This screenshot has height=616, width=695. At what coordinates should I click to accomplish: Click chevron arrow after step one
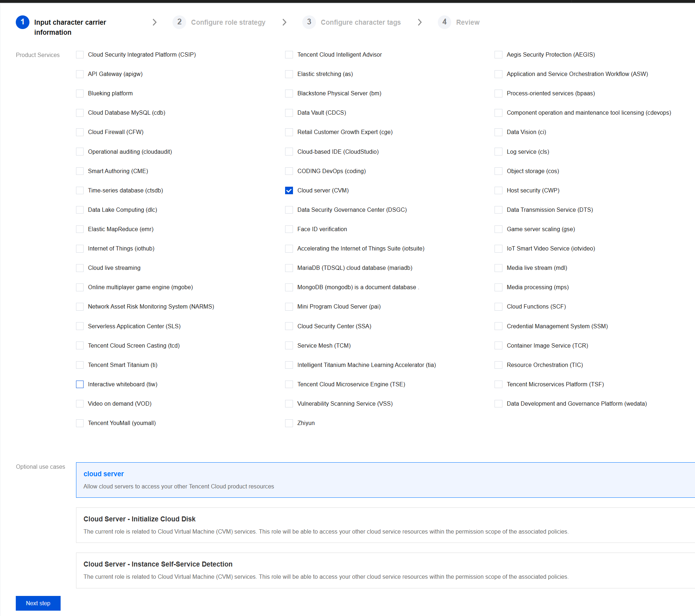155,22
